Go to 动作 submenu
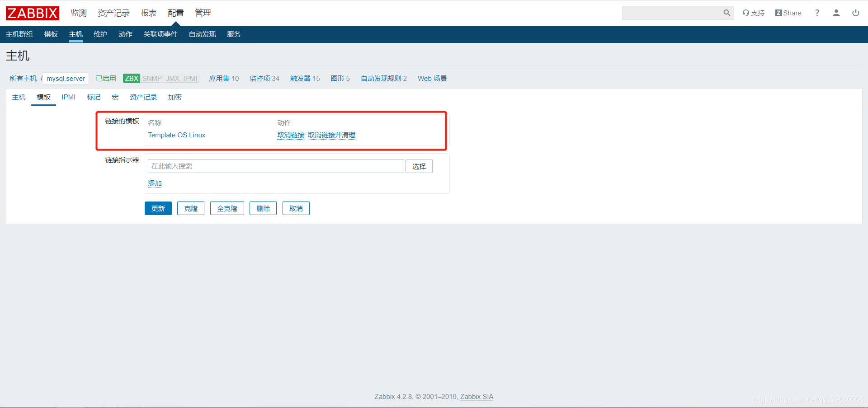 point(126,34)
